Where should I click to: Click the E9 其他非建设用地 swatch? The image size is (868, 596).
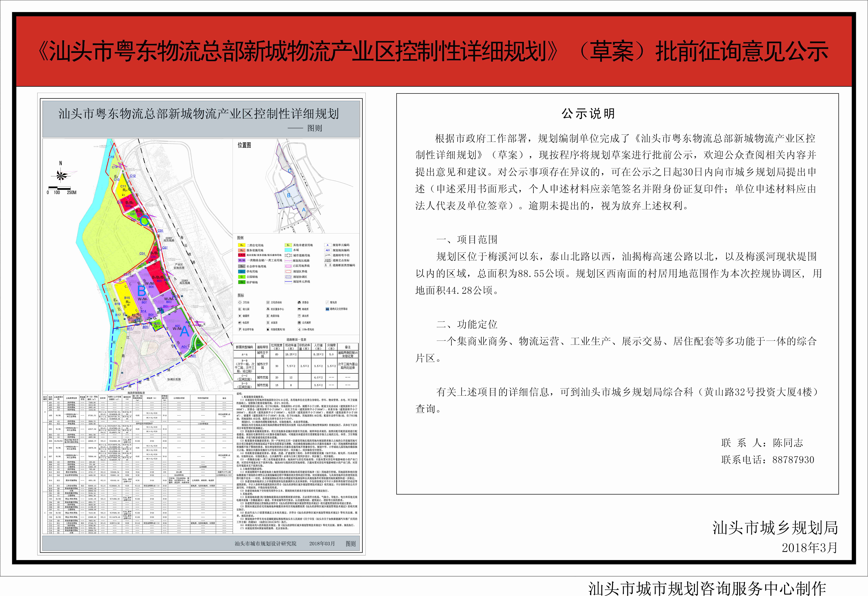(288, 245)
